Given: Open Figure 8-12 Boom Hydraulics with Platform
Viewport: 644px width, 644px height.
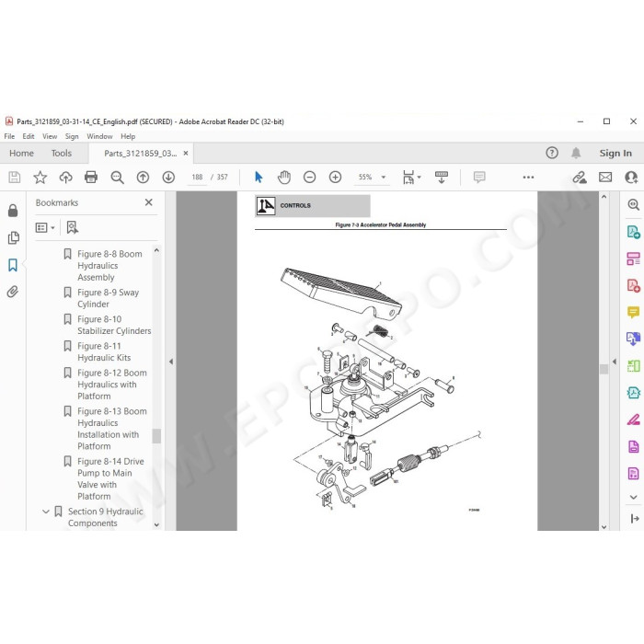Looking at the screenshot, I should 111,385.
